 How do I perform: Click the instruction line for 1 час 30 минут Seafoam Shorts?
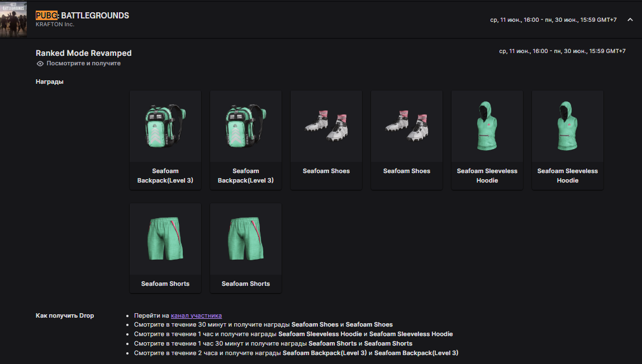pyautogui.click(x=273, y=343)
